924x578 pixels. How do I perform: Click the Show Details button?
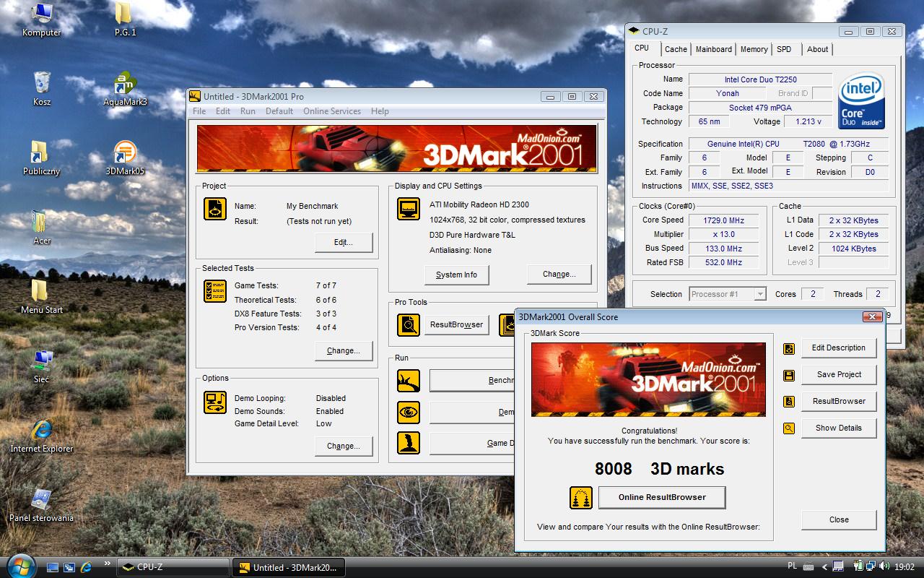tap(838, 428)
